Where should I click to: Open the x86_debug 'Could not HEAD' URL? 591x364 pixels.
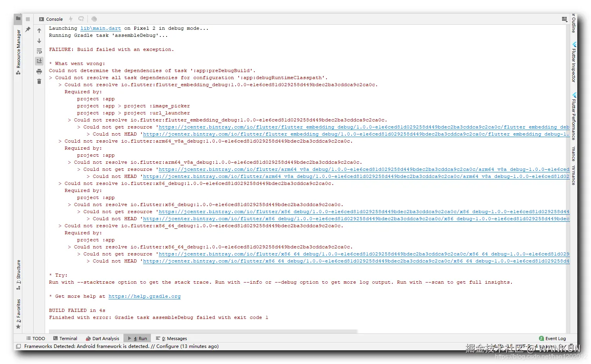[x=356, y=219]
